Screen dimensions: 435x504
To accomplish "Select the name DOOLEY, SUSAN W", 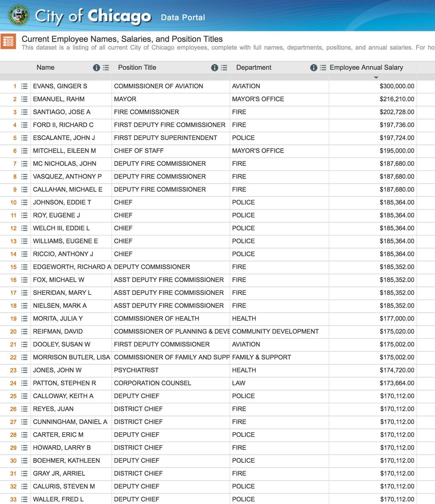I will click(x=62, y=344).
